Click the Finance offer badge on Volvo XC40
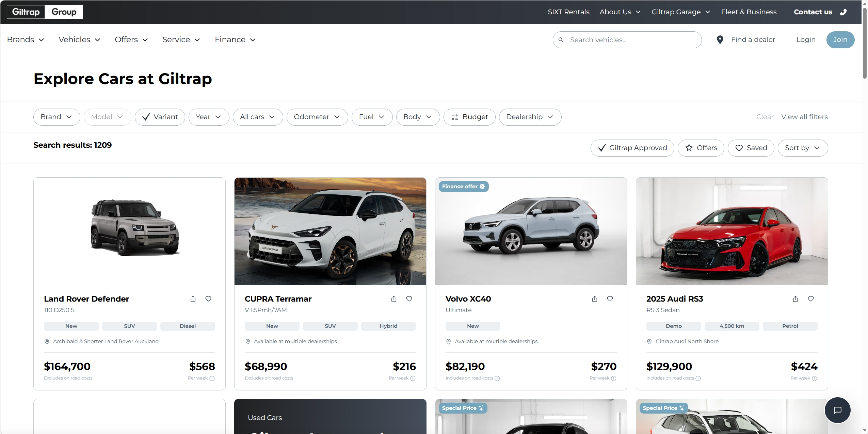Viewport: 868px width, 434px height. pos(464,187)
